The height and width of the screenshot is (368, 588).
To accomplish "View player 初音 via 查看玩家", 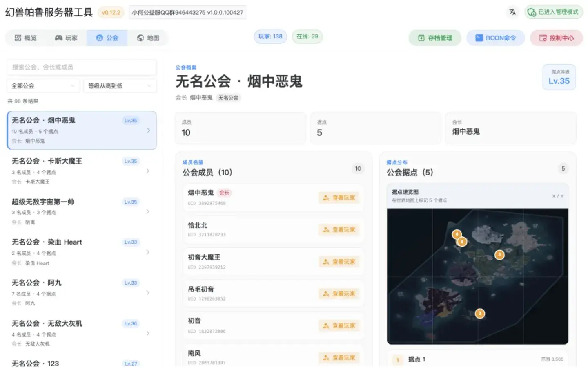I will coord(339,325).
